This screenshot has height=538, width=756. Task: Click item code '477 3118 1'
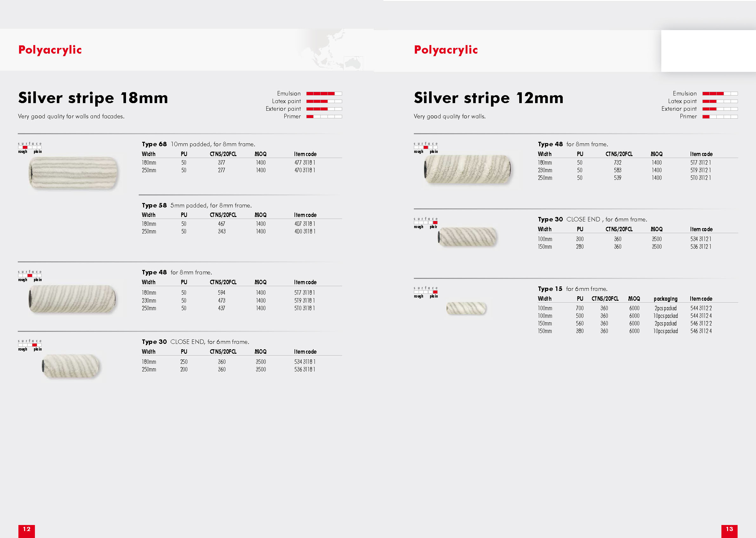coord(305,163)
